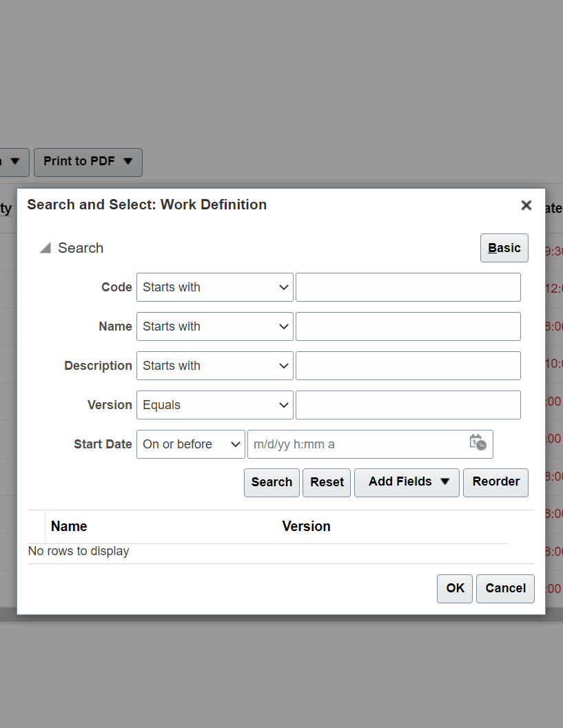Focus the Version text field
Image resolution: width=563 pixels, height=728 pixels.
pos(408,405)
